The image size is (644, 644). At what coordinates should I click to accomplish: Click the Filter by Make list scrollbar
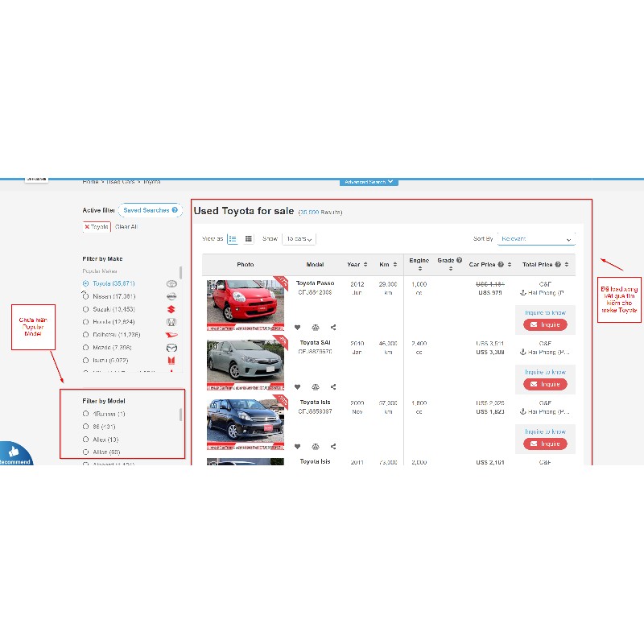(x=180, y=273)
